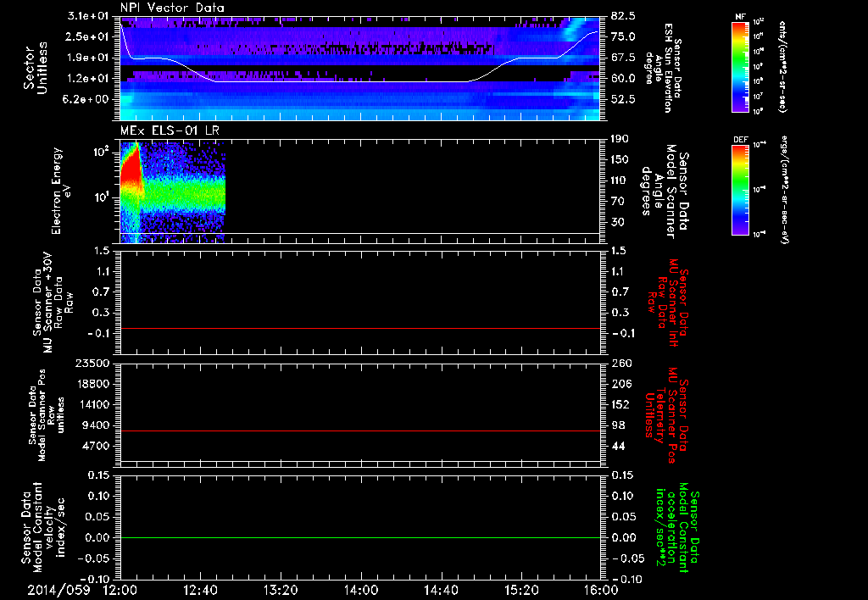Click the 206 telemetry tick label

click(620, 384)
